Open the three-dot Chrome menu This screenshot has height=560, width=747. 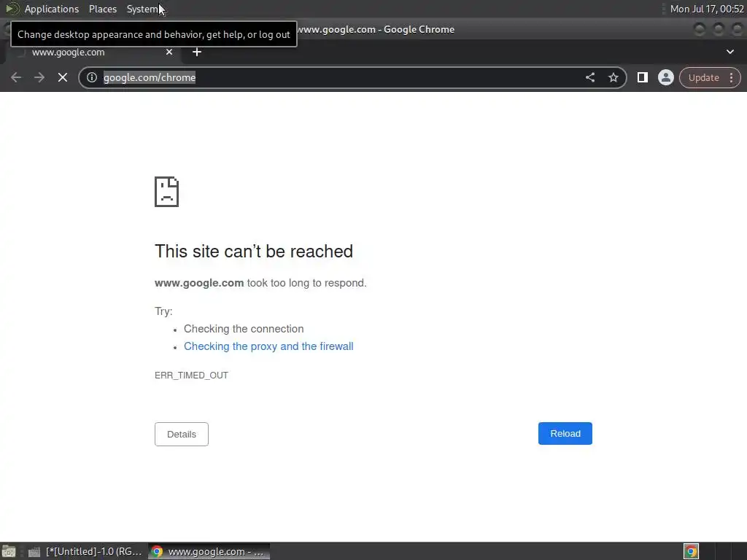(731, 77)
